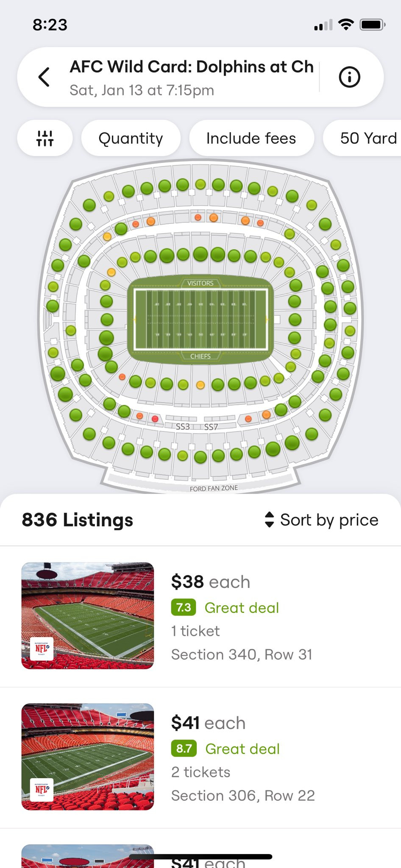Tap the sort arrows icon
Screen dimensions: 401x868
pyautogui.click(x=269, y=520)
